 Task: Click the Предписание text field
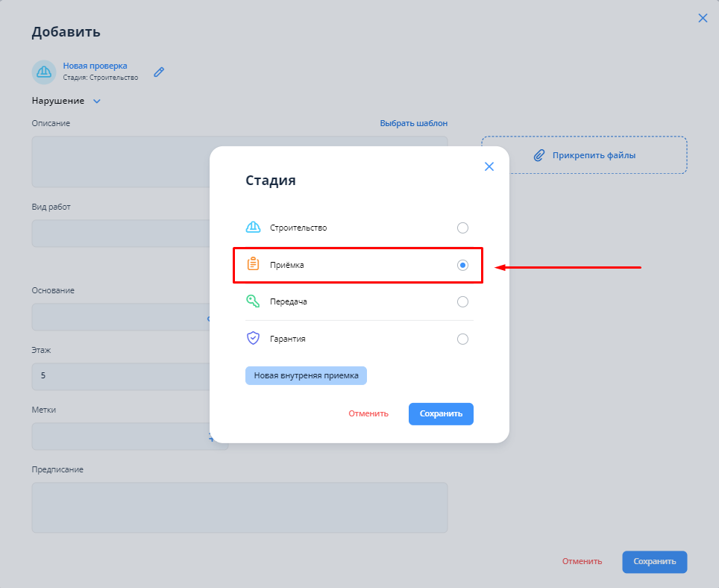[x=239, y=507]
